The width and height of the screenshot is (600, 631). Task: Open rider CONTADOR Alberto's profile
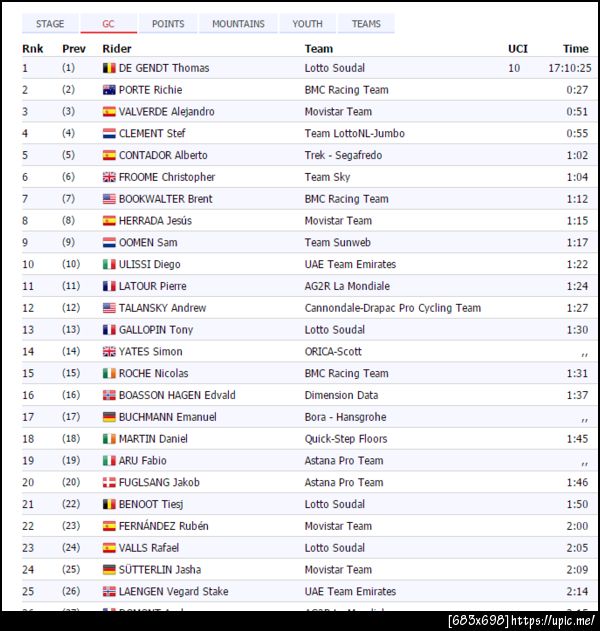coord(163,155)
